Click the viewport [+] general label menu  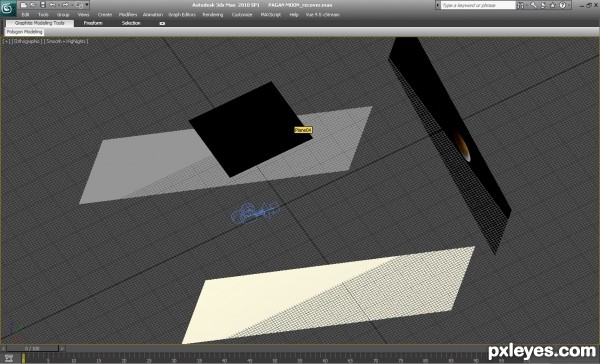point(6,41)
